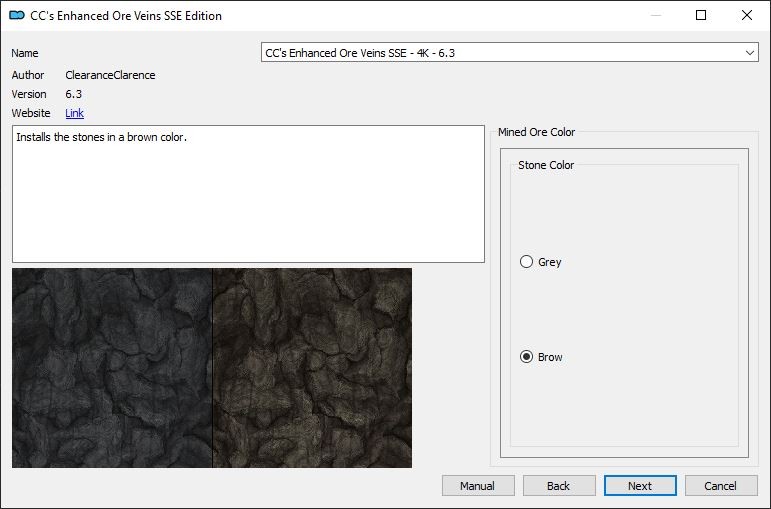Select the Brow stone color option

541,357
